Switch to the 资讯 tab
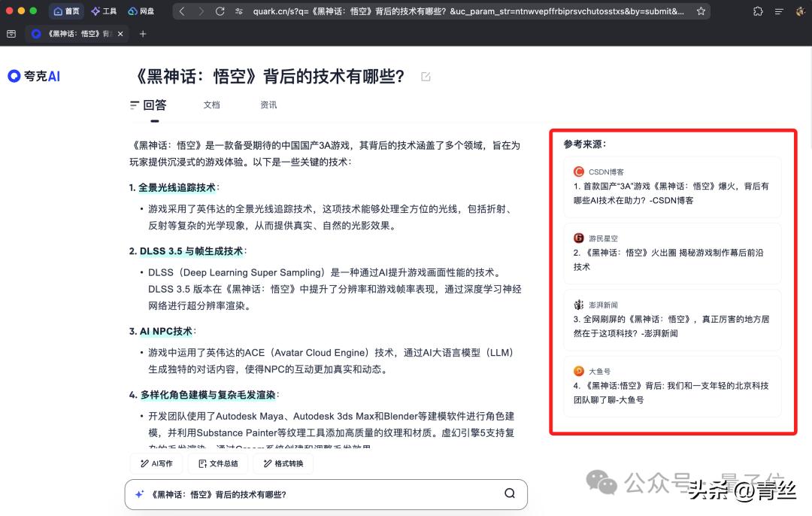The height and width of the screenshot is (516, 812). coord(268,105)
